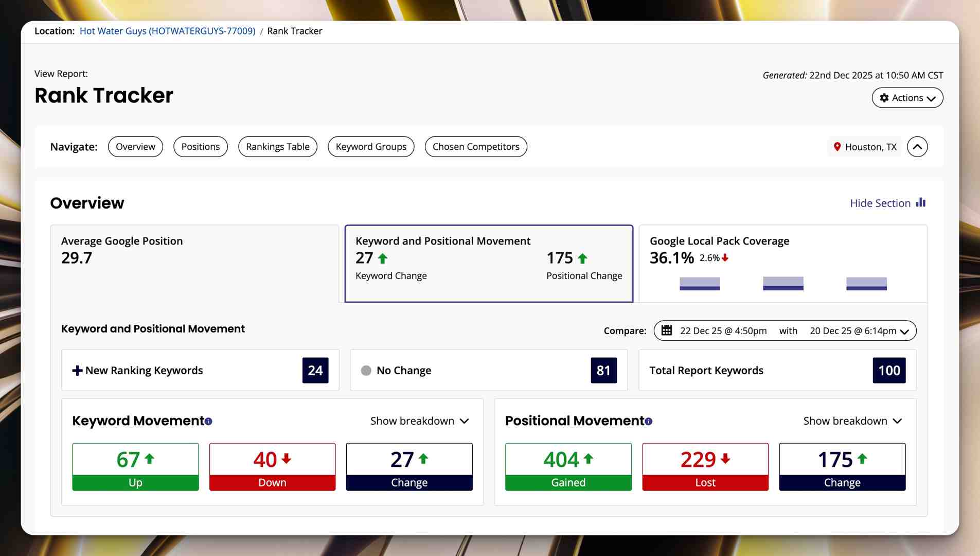The image size is (980, 556).
Task: Click the Actions gear icon
Action: (884, 98)
